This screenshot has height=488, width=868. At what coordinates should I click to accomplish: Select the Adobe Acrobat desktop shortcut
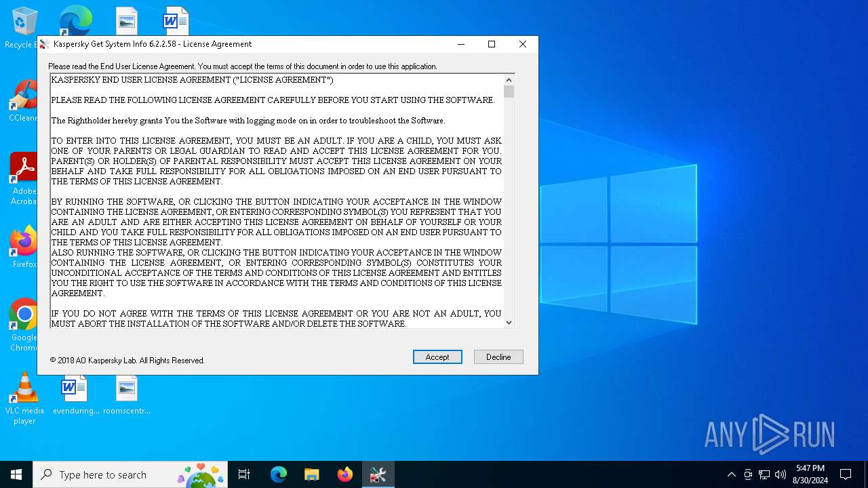[23, 179]
